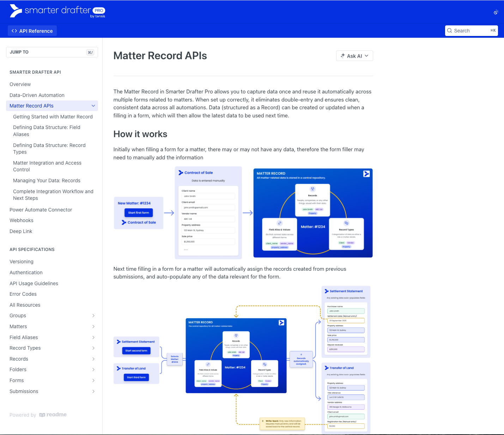Open the Ask AI dropdown
The image size is (504, 435).
click(x=354, y=56)
